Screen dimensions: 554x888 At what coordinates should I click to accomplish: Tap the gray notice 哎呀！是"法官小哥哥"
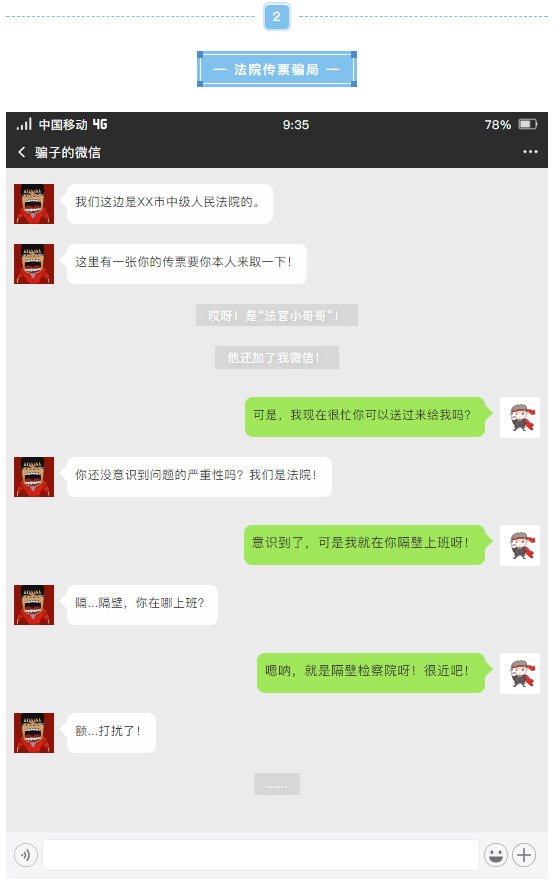tap(277, 315)
